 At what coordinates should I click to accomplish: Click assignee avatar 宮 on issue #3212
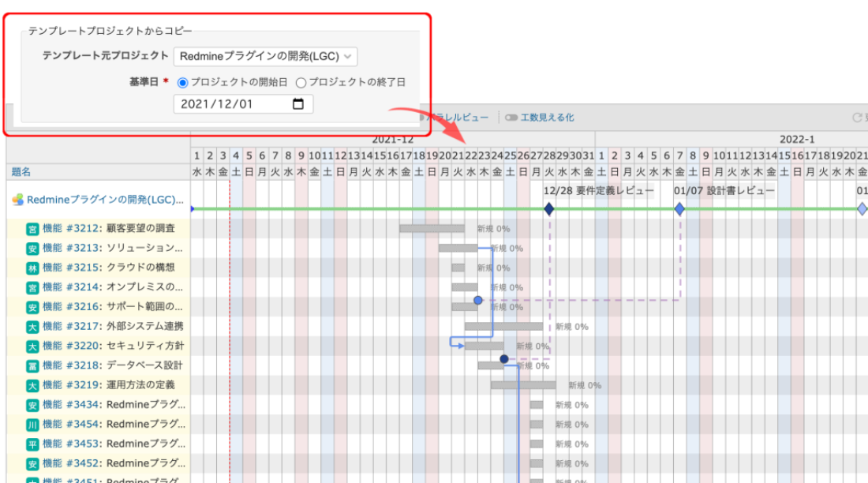[x=32, y=229]
